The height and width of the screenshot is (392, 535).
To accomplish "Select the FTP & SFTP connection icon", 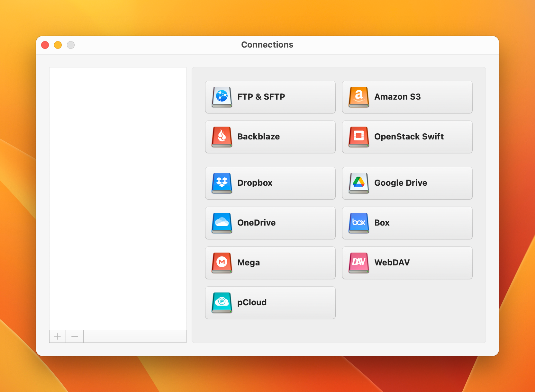I will tap(221, 97).
